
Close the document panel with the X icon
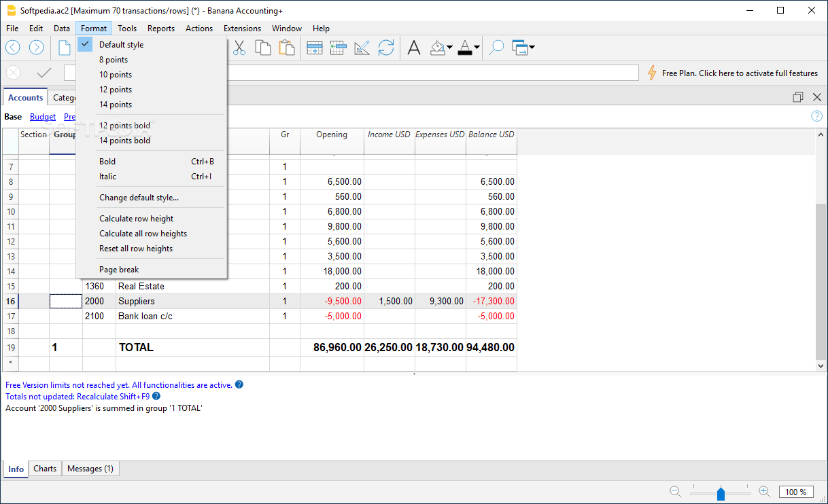point(817,97)
